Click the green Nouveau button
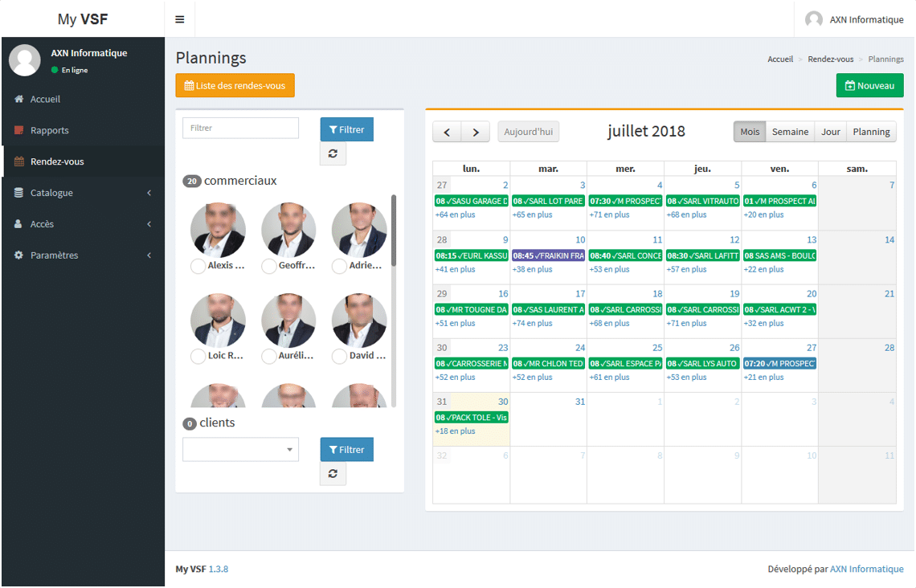 pyautogui.click(x=870, y=85)
